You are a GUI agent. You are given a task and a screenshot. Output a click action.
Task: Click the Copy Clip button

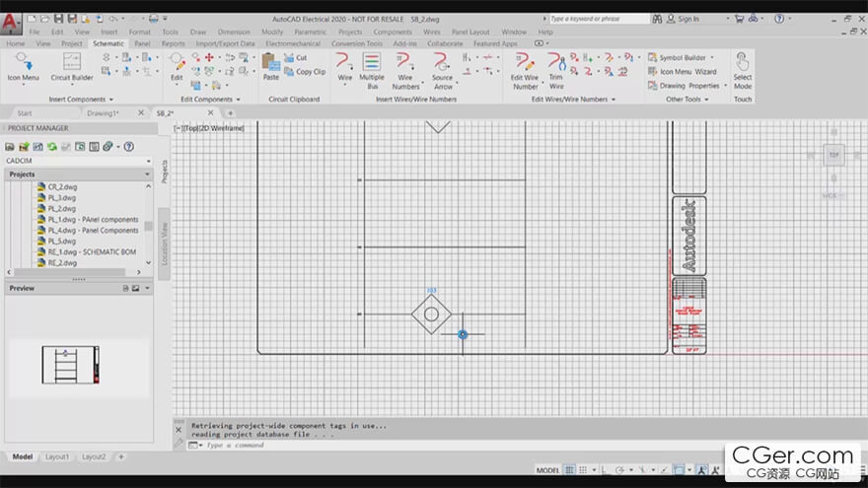(x=310, y=72)
